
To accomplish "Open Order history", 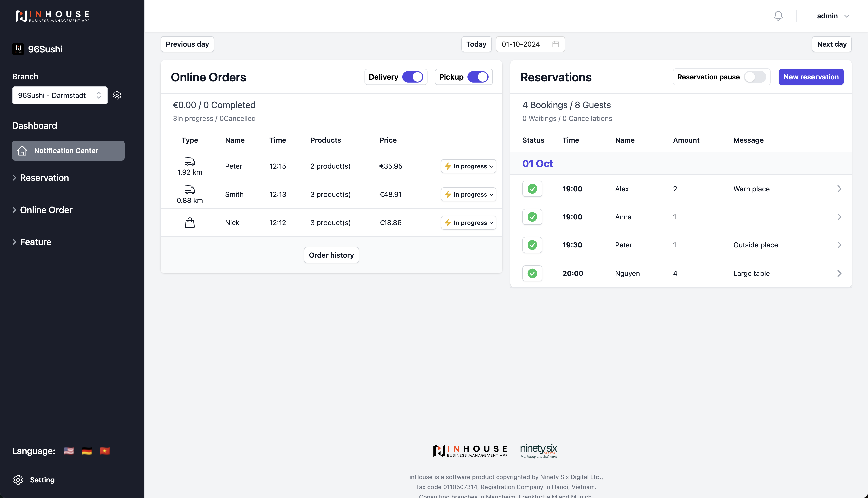I will [x=331, y=255].
